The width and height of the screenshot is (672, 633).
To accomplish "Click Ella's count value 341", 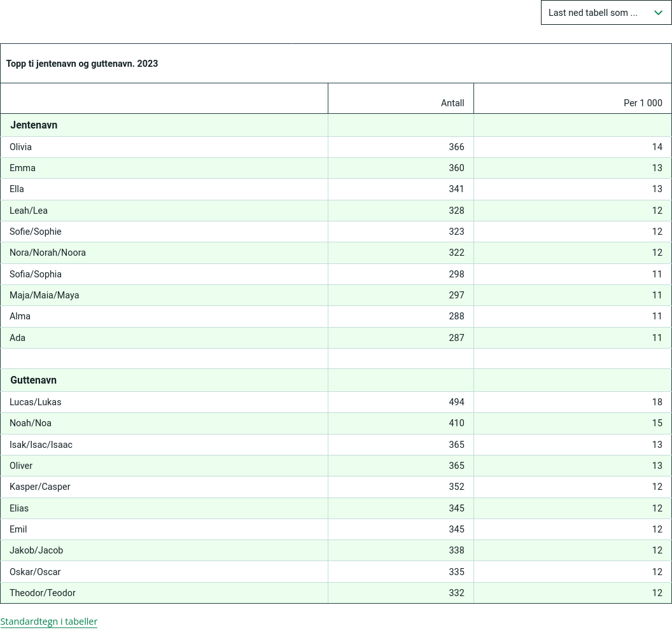I will point(456,189).
